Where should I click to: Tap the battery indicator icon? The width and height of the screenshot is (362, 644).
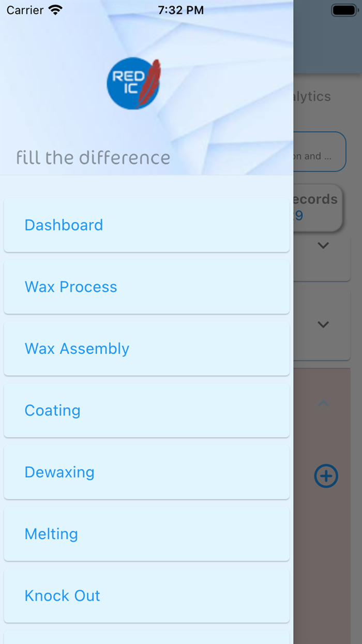click(343, 10)
